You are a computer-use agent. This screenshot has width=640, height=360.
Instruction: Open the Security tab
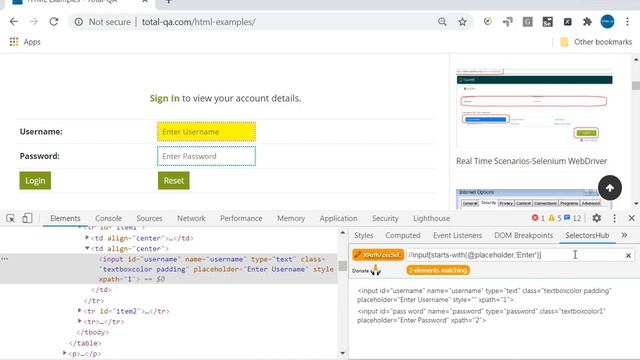[385, 218]
